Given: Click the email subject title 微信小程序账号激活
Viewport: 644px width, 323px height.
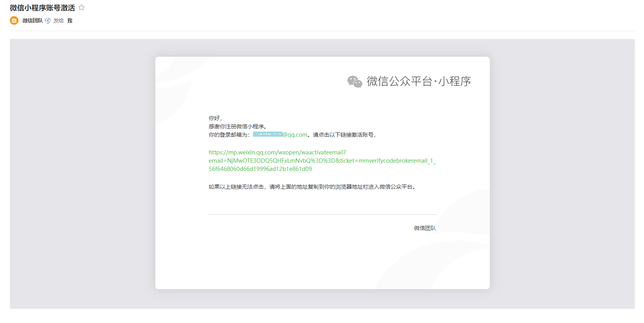Looking at the screenshot, I should [x=42, y=8].
